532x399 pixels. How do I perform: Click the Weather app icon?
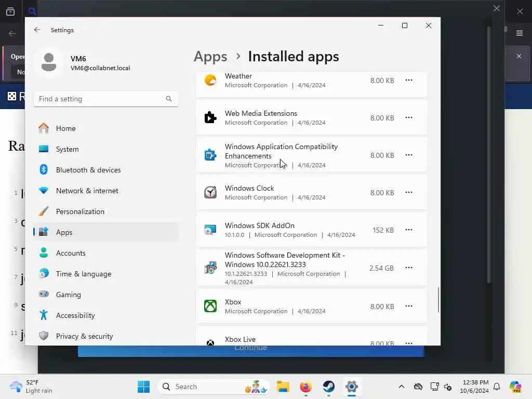(x=210, y=81)
